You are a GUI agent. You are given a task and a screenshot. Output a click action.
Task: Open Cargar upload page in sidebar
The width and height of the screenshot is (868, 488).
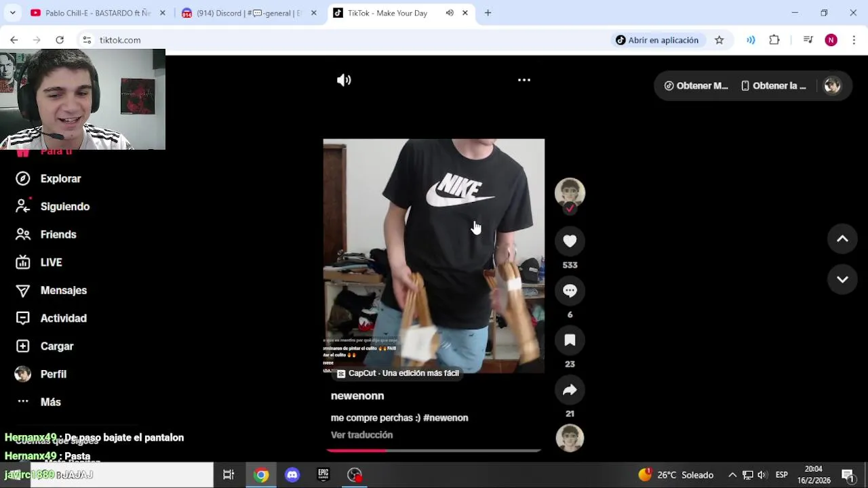point(57,346)
